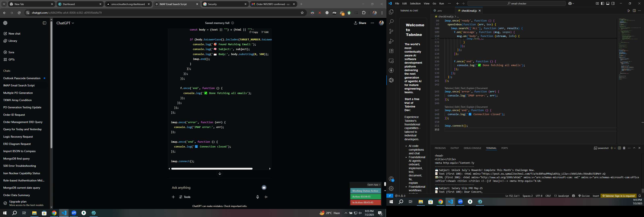Click ChatGPT sidebar vertical scrollbar
The image size is (644, 217).
tap(51, 85)
